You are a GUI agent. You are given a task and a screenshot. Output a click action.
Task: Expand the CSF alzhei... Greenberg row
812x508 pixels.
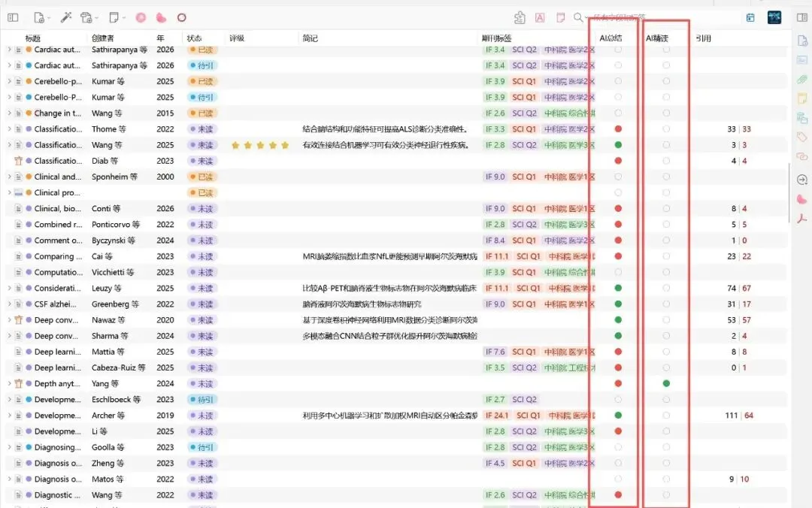[9, 304]
